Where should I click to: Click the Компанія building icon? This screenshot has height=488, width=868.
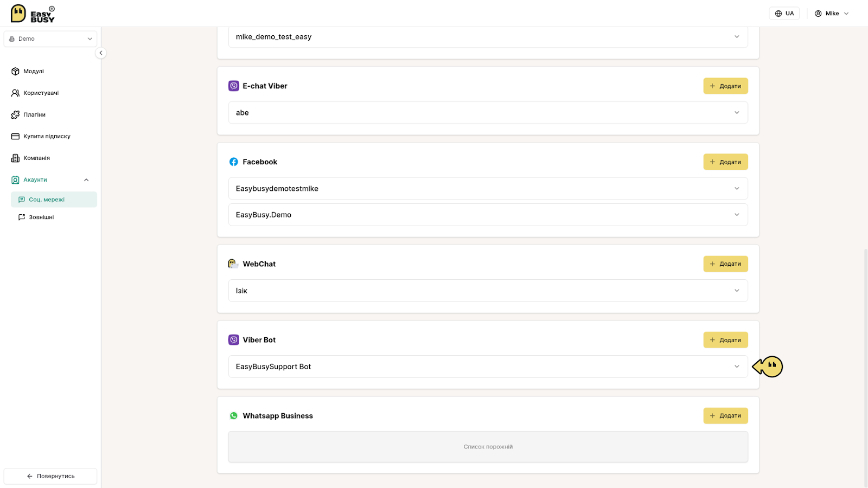(15, 158)
